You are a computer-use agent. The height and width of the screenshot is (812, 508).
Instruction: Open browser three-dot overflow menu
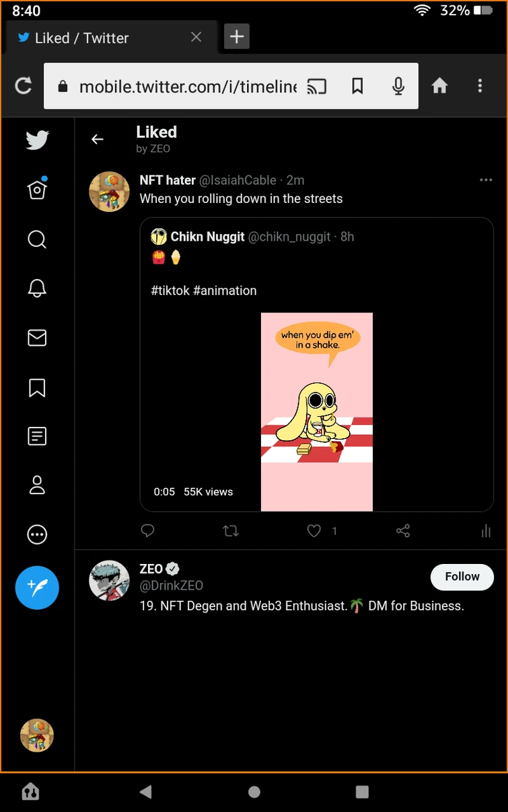coord(480,86)
